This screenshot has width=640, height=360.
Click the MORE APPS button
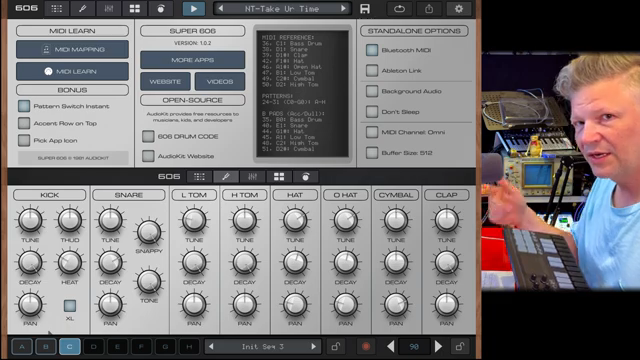pos(193,60)
